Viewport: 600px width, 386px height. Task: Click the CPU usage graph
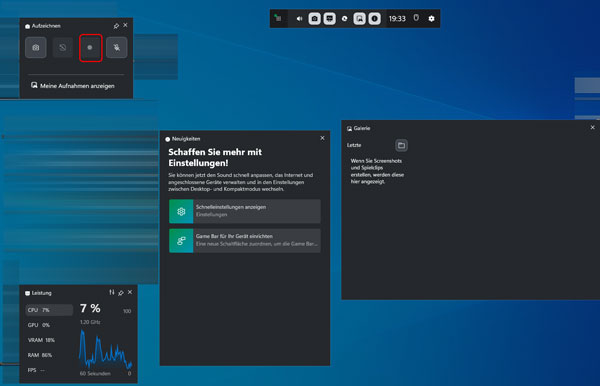105,349
